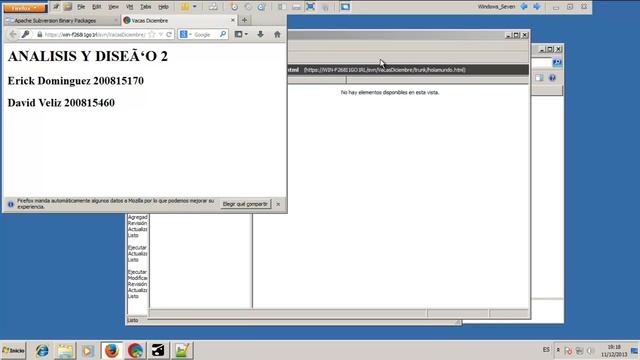
Task: Click the network devices icon in VM toolbar
Action: tap(213, 7)
